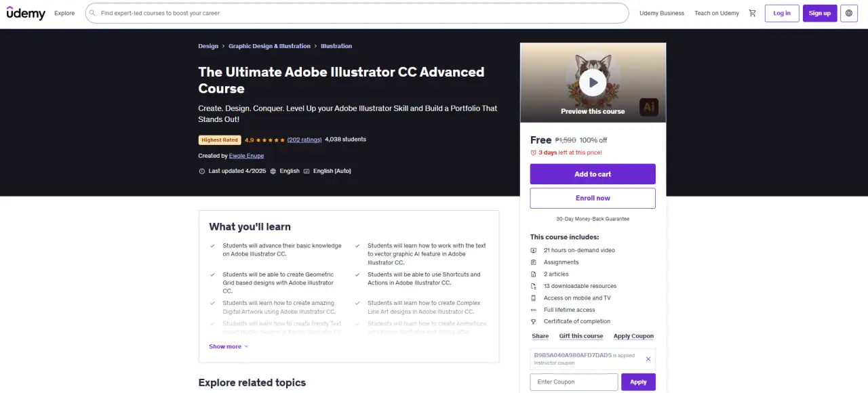
Task: Click the Share button
Action: (x=540, y=336)
